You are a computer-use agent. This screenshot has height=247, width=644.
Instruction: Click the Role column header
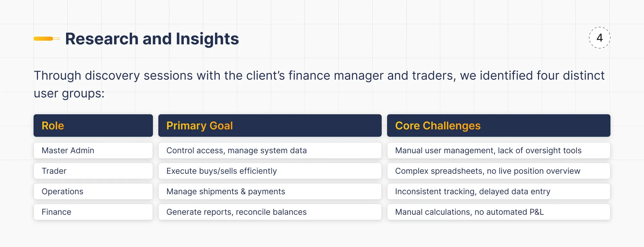[x=93, y=126]
